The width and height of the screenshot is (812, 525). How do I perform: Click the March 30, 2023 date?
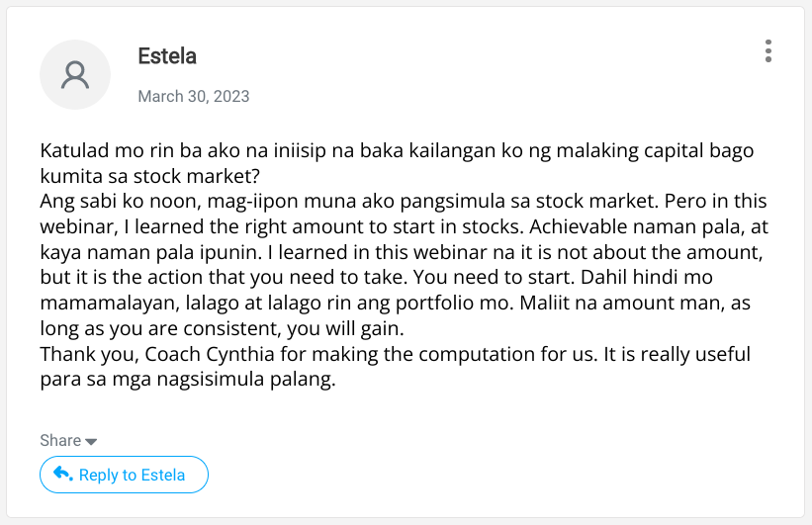coord(194,96)
